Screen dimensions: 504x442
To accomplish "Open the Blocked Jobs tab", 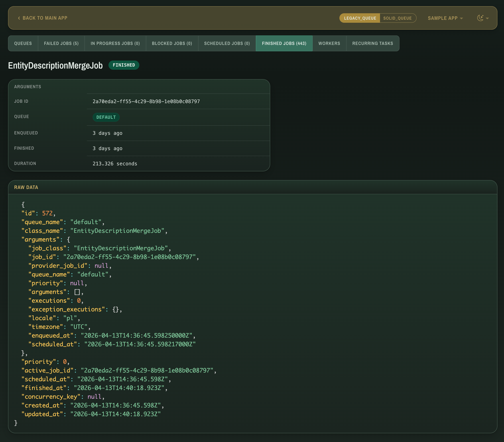I will coord(172,43).
